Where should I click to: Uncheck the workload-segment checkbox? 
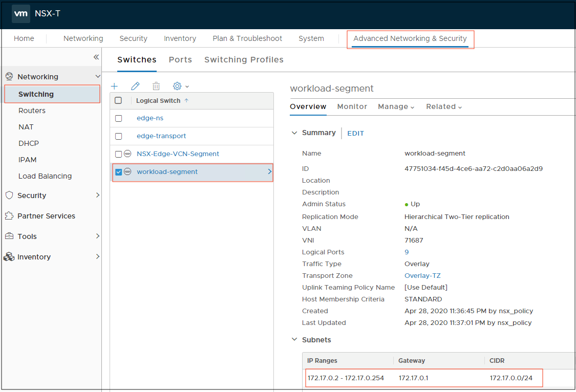119,171
